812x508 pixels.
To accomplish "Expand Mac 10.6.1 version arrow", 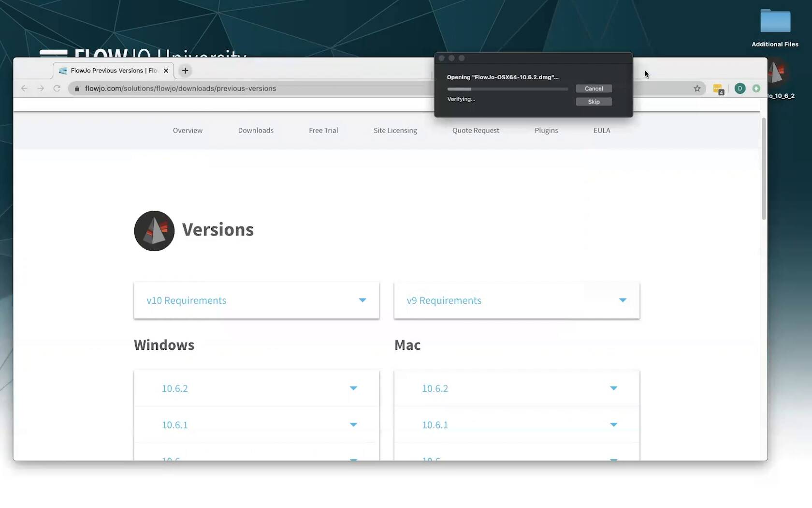I will point(613,425).
